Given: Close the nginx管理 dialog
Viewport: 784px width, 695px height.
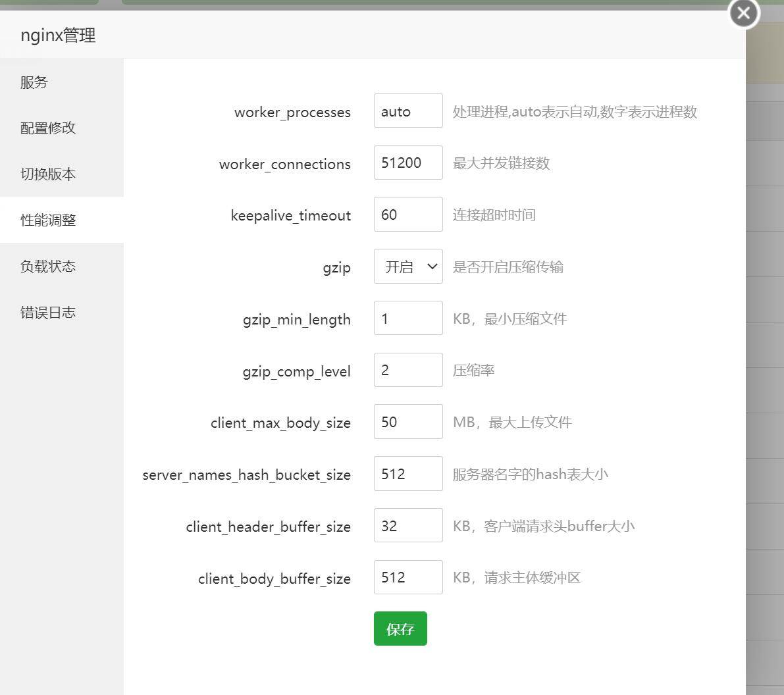Looking at the screenshot, I should pyautogui.click(x=743, y=13).
